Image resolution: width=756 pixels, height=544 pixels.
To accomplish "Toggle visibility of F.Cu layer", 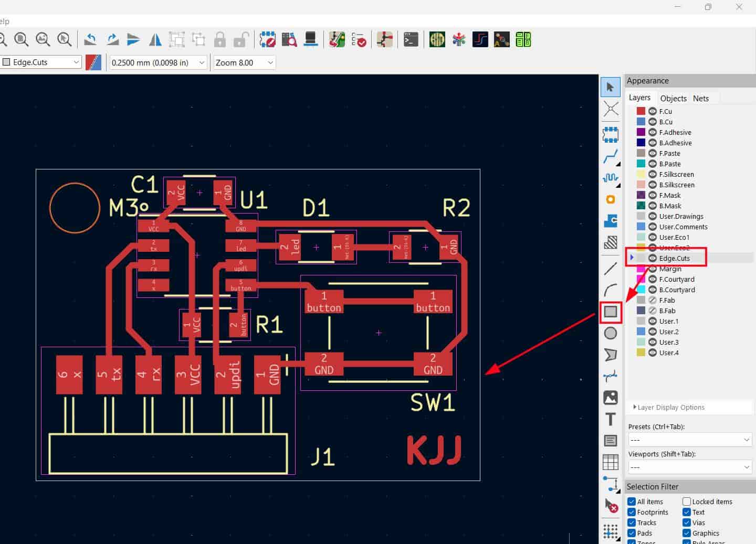I will pyautogui.click(x=653, y=111).
